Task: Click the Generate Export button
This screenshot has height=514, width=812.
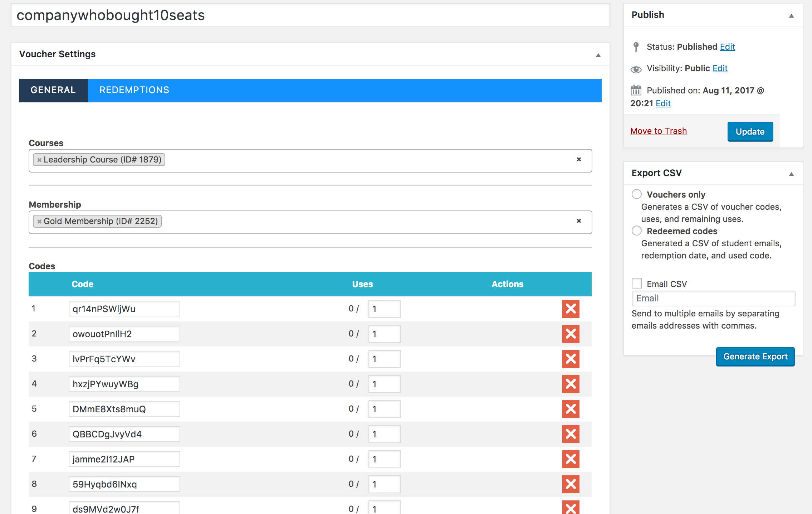Action: 755,357
